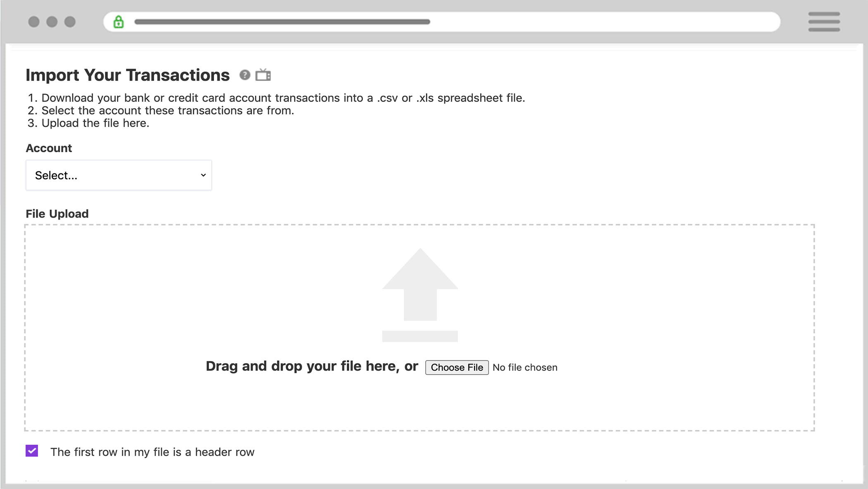Viewport: 868px width, 489px height.
Task: Enable the first row header option
Action: (x=31, y=451)
